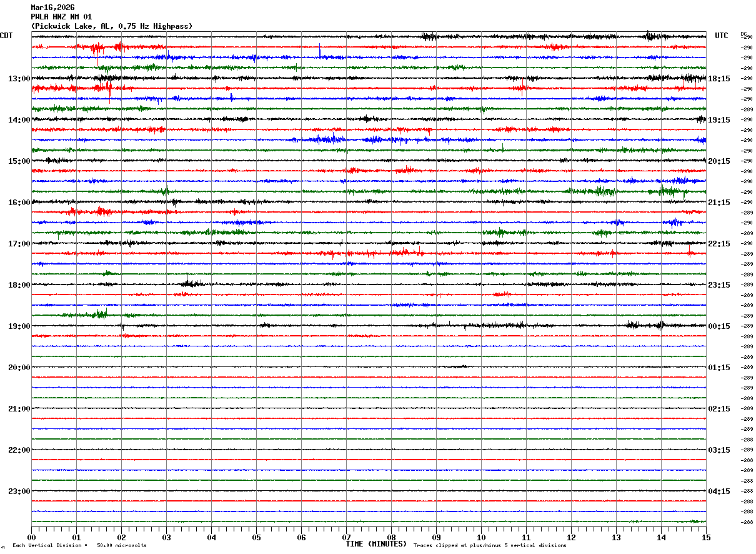Click minute tick label 00 on time axis
Viewport: 756px width, 554px height.
(x=31, y=537)
